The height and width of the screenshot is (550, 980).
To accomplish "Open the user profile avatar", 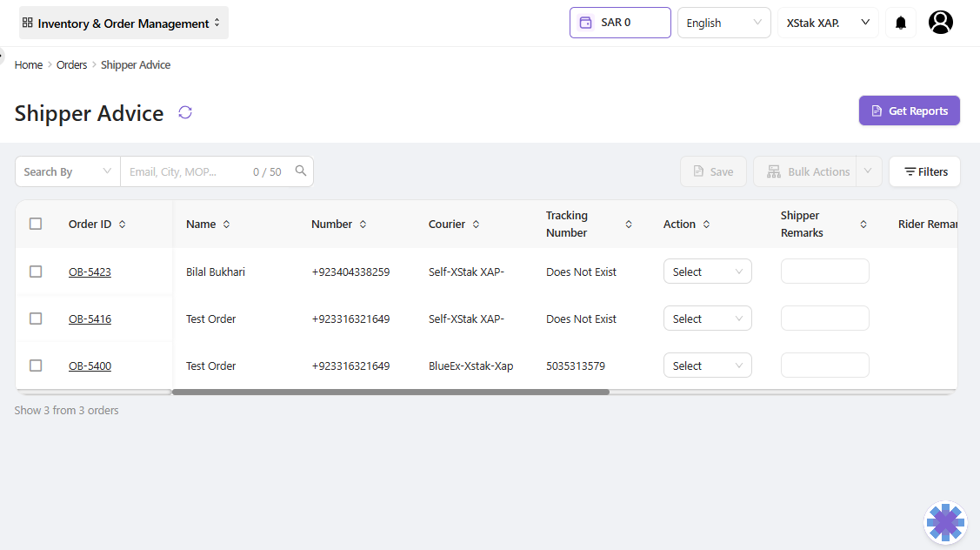I will pyautogui.click(x=940, y=23).
